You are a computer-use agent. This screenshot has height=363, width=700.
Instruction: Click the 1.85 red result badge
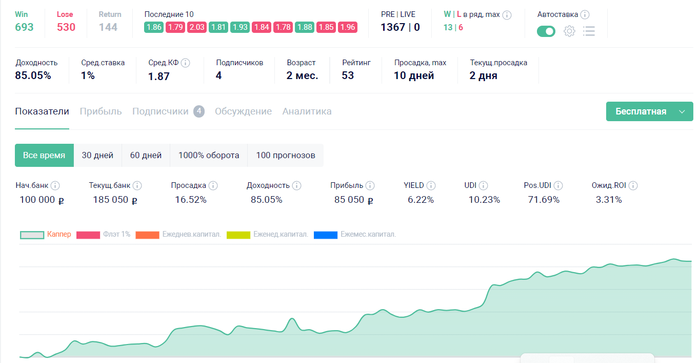pos(326,27)
